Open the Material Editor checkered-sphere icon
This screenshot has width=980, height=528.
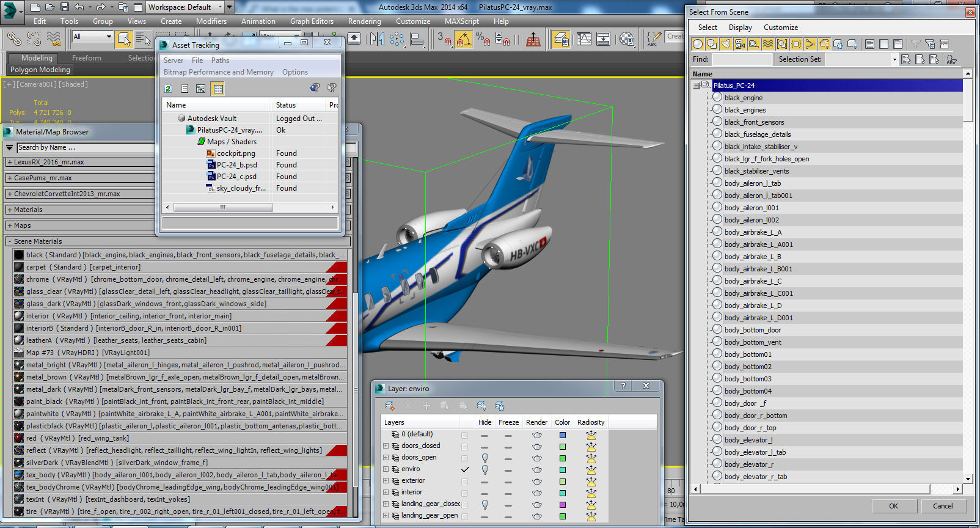[x=627, y=39]
